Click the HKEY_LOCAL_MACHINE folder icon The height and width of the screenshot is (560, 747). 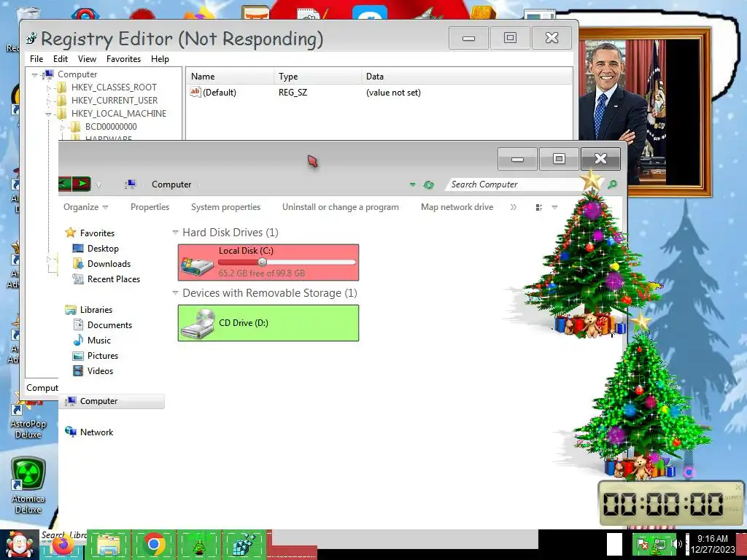(x=61, y=113)
